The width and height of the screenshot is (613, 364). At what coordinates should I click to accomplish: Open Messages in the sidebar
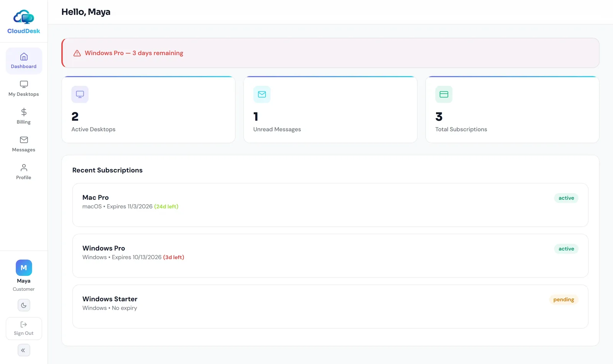pos(24,144)
